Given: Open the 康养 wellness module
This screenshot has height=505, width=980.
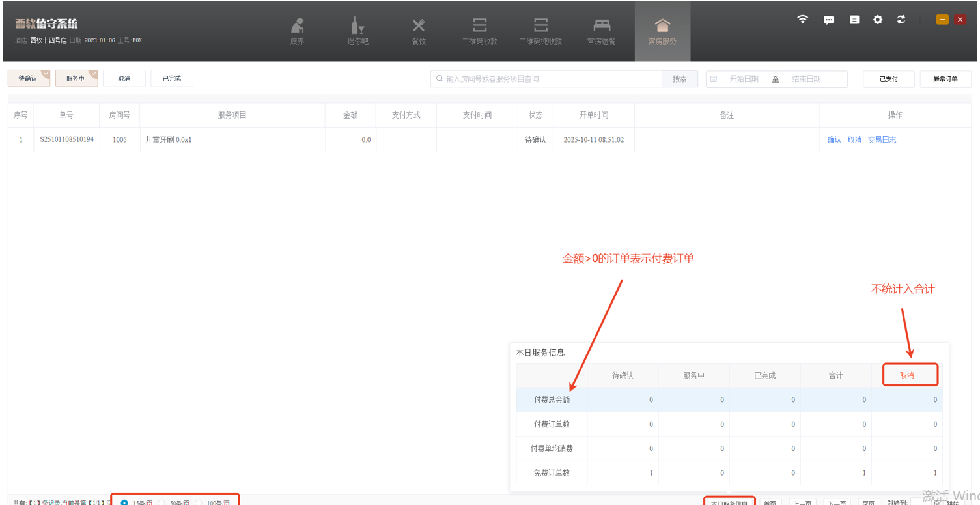Looking at the screenshot, I should tap(297, 31).
